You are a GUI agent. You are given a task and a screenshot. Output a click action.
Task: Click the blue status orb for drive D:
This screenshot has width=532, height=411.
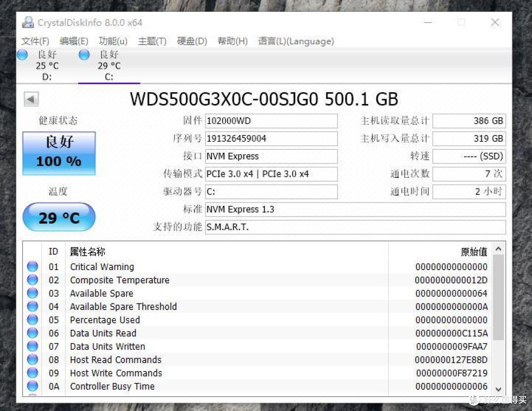22,55
